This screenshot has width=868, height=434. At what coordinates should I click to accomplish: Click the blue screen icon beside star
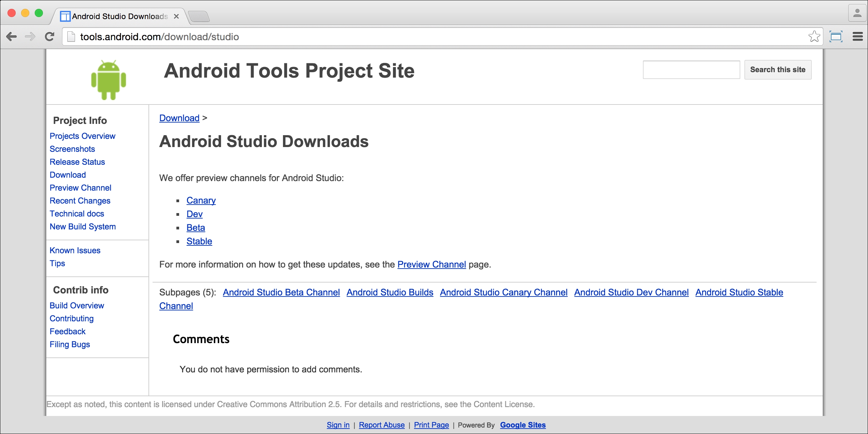[836, 36]
